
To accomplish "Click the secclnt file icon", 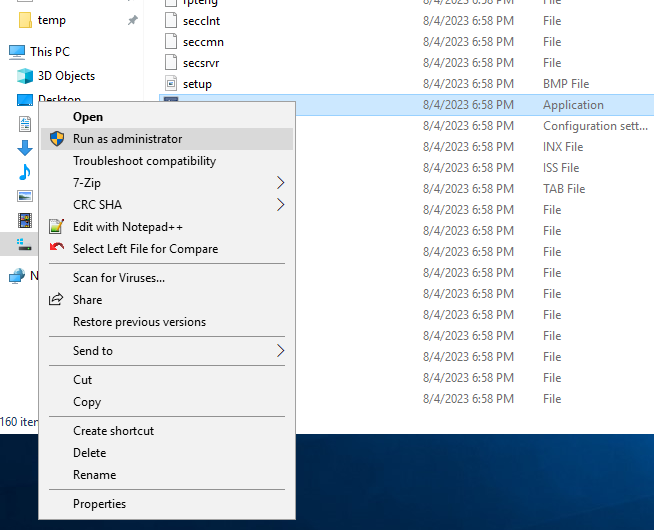I will pos(171,20).
